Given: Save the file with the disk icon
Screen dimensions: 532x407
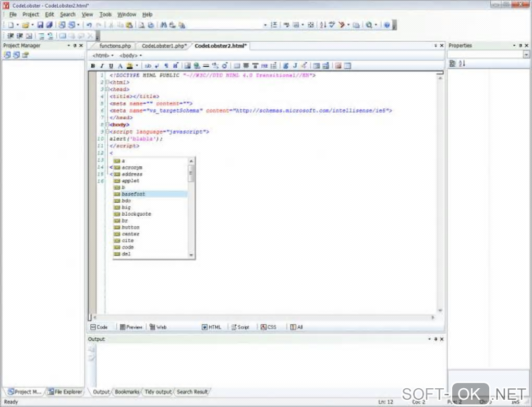Looking at the screenshot, I should coord(40,25).
